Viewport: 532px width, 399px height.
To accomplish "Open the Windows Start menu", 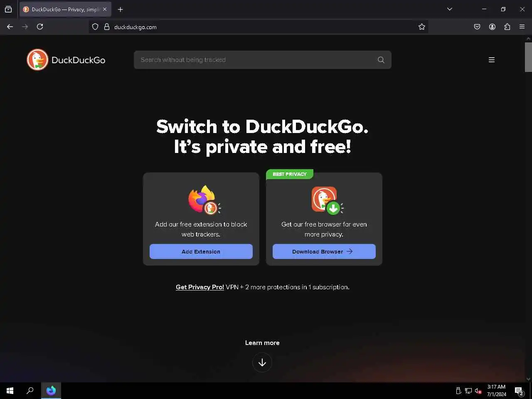I will (10, 391).
